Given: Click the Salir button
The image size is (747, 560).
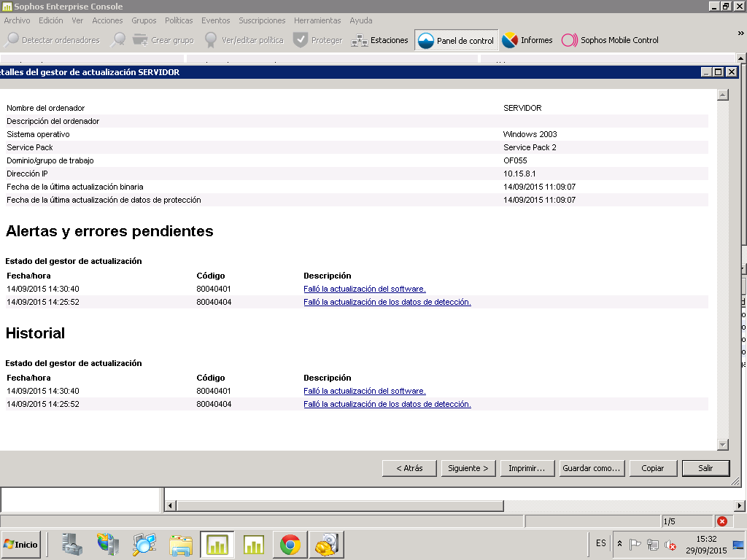Looking at the screenshot, I should (705, 468).
